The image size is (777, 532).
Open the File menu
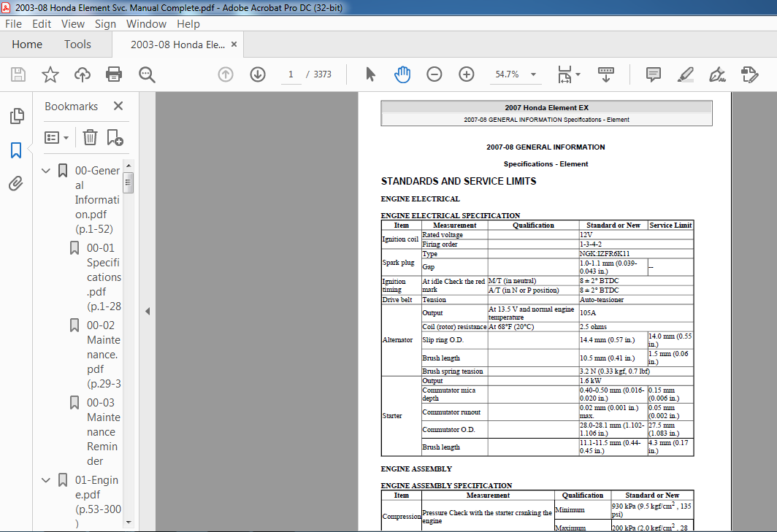click(x=13, y=24)
